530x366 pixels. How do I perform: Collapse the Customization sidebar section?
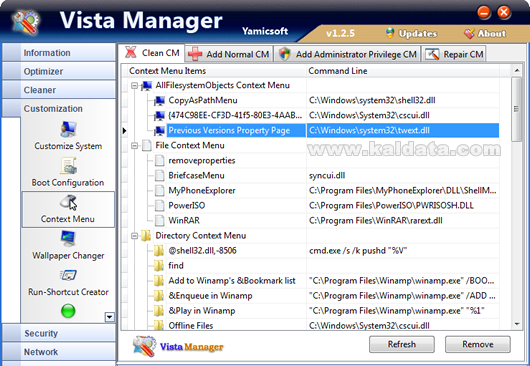tap(59, 108)
